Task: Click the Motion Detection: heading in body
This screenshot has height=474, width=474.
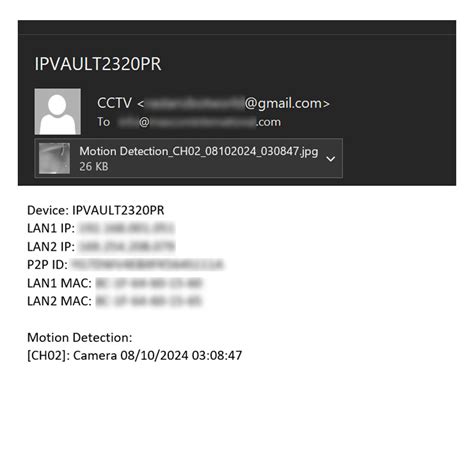Action: click(80, 338)
